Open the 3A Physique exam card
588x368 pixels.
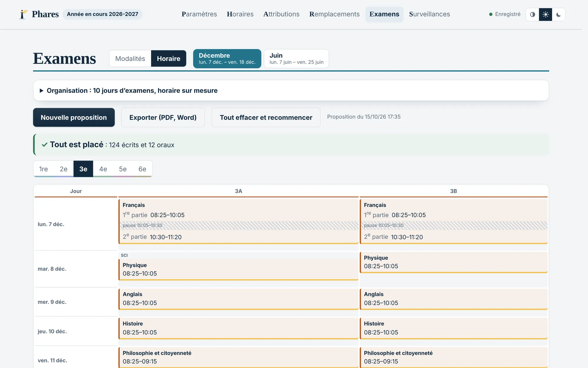click(x=238, y=269)
